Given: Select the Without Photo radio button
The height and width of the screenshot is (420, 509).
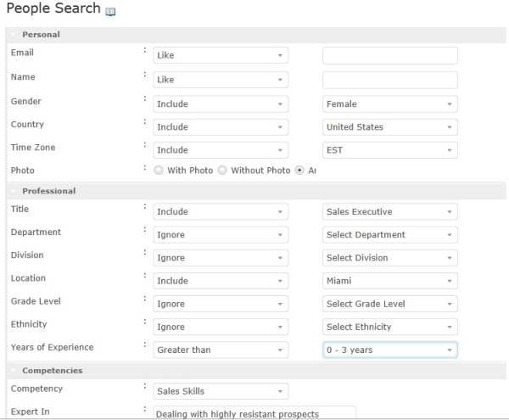Looking at the screenshot, I should (222, 171).
